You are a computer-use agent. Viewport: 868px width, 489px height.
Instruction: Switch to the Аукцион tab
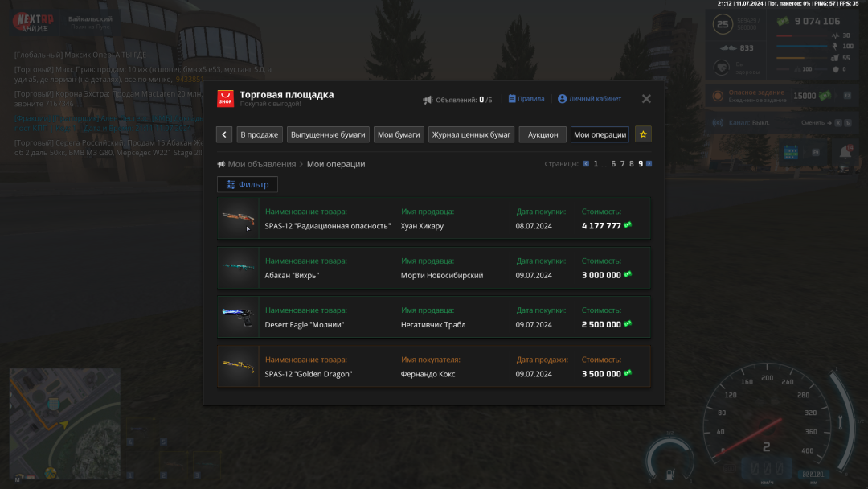pos(542,134)
